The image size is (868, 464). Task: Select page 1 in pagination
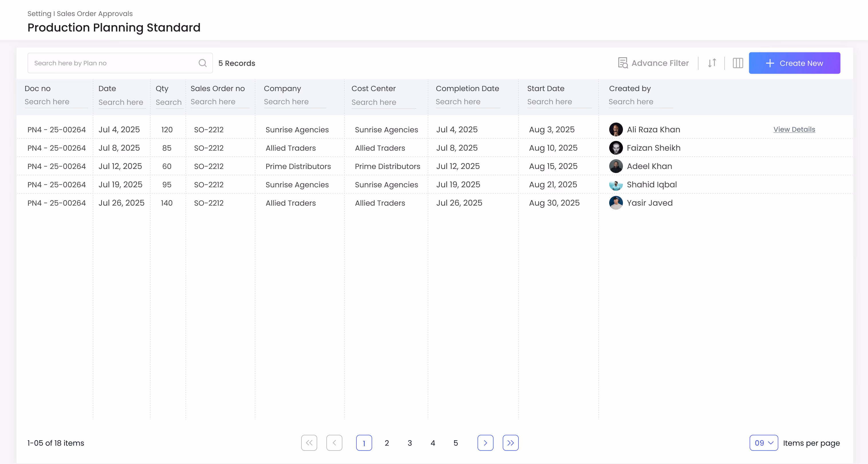point(364,443)
